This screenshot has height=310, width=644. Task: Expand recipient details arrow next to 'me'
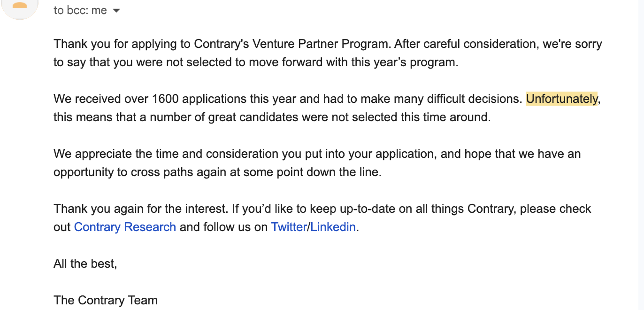(116, 11)
